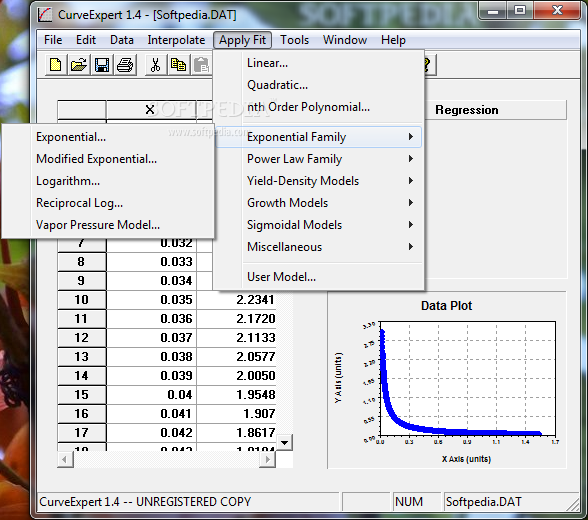
Task: Select Vapor Pressure Model... entry
Action: click(108, 225)
